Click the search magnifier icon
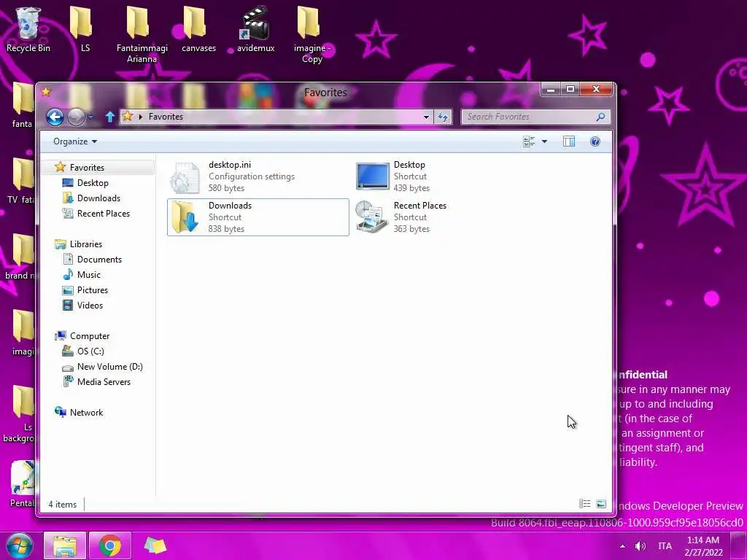This screenshot has width=747, height=560. click(601, 117)
